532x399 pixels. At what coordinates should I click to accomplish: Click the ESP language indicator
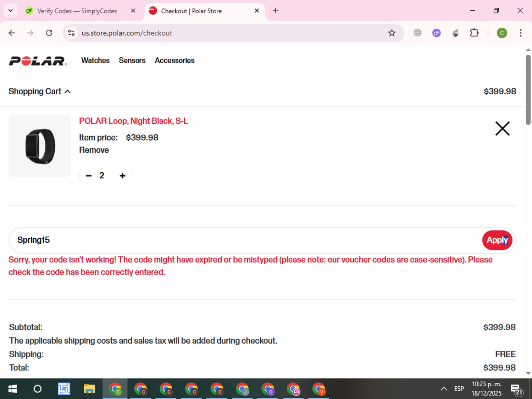pos(459,389)
